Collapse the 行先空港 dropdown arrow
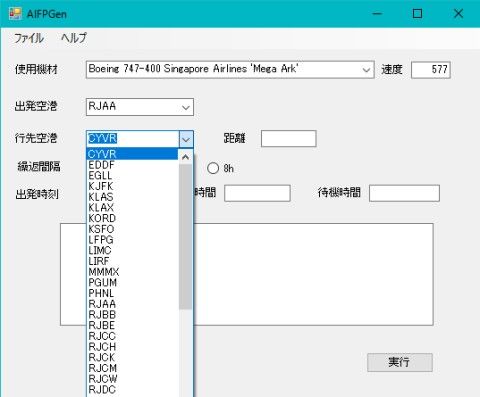Viewport: 480px width, 397px height. [x=186, y=139]
